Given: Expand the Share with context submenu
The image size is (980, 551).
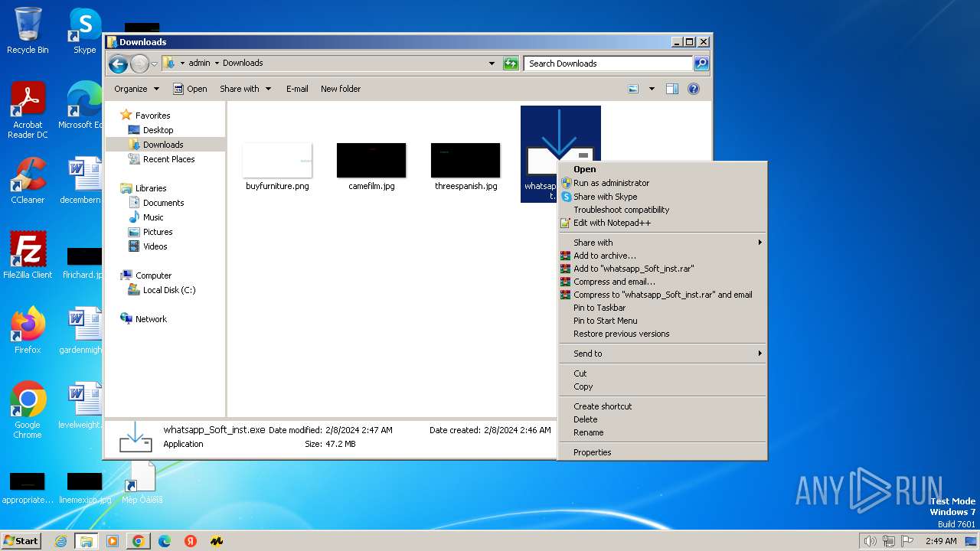Looking at the screenshot, I should click(x=662, y=243).
